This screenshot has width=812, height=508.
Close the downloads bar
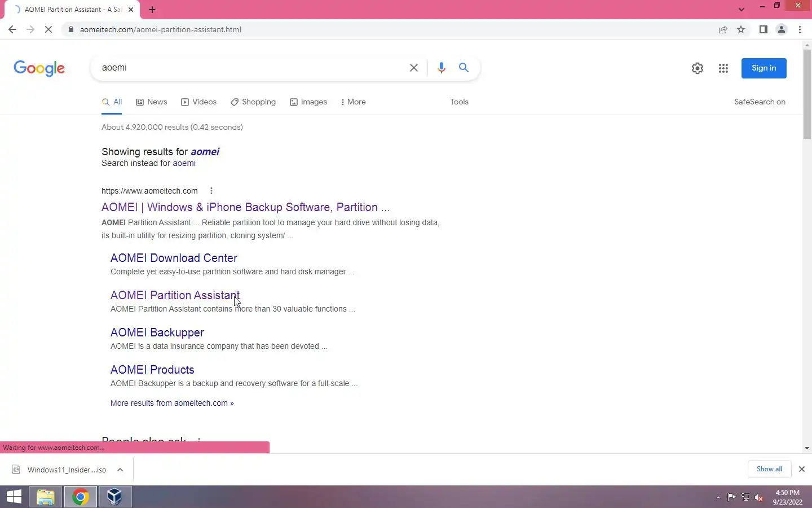click(802, 469)
